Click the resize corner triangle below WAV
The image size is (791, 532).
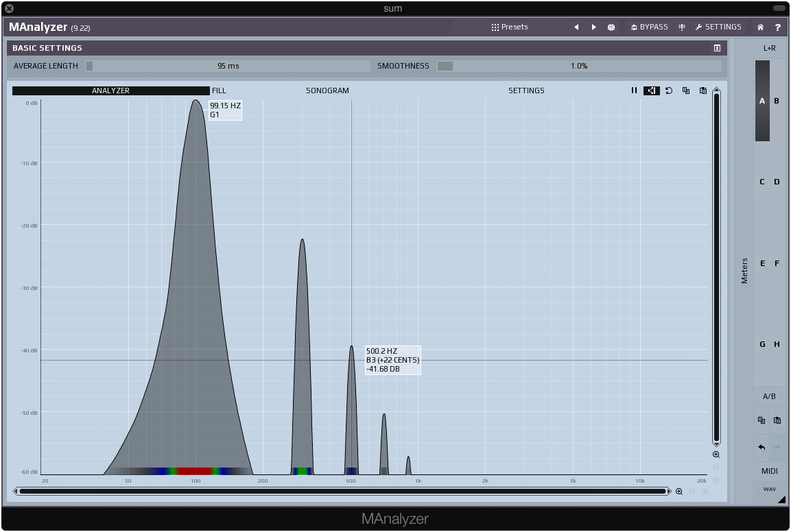tap(781, 499)
